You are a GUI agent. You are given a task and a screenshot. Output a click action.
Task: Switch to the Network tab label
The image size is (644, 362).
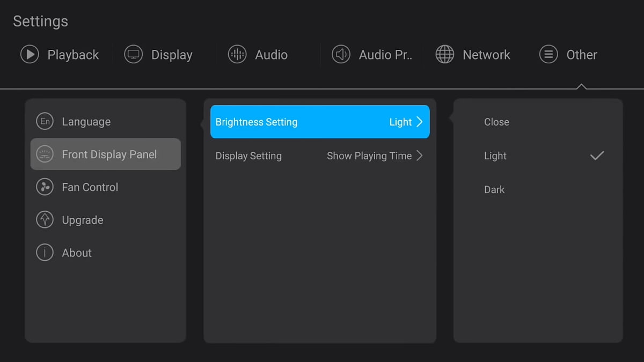[486, 55]
